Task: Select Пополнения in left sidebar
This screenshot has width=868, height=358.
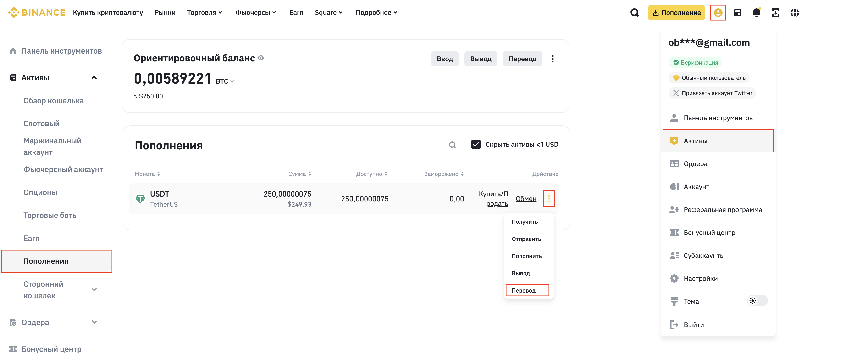Action: [57, 261]
